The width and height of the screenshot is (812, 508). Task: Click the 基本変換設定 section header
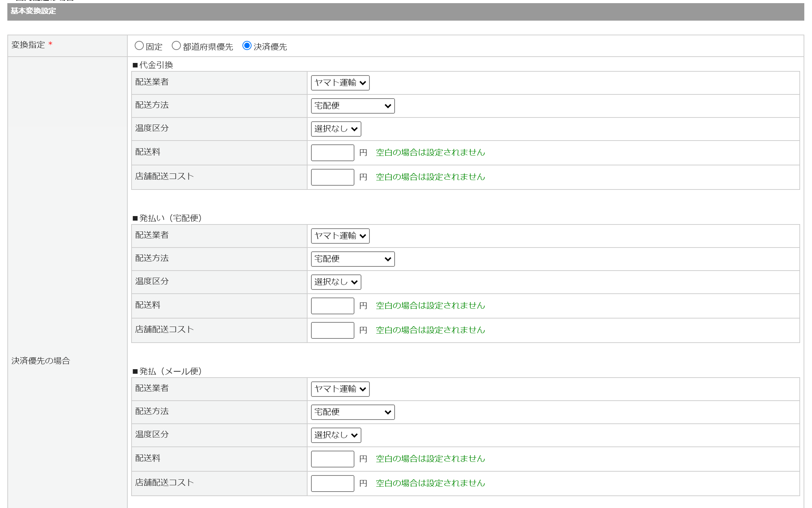pyautogui.click(x=34, y=11)
